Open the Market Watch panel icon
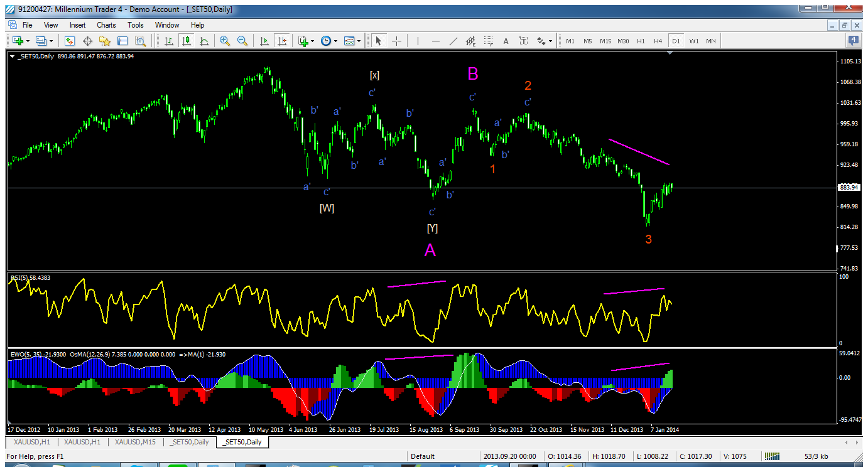 (70, 41)
